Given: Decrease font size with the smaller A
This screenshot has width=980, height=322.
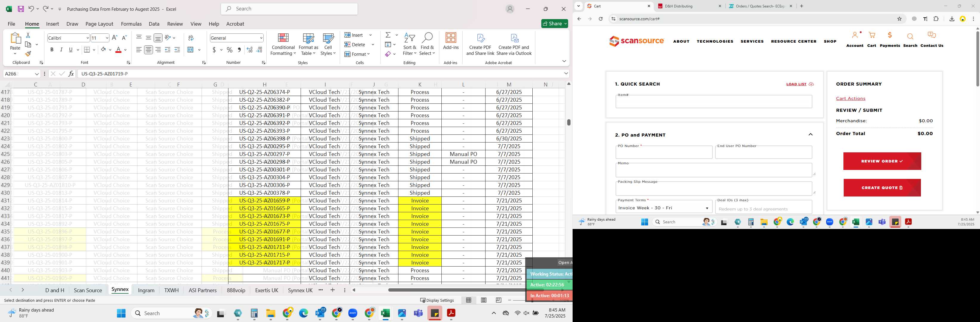Looking at the screenshot, I should 124,38.
